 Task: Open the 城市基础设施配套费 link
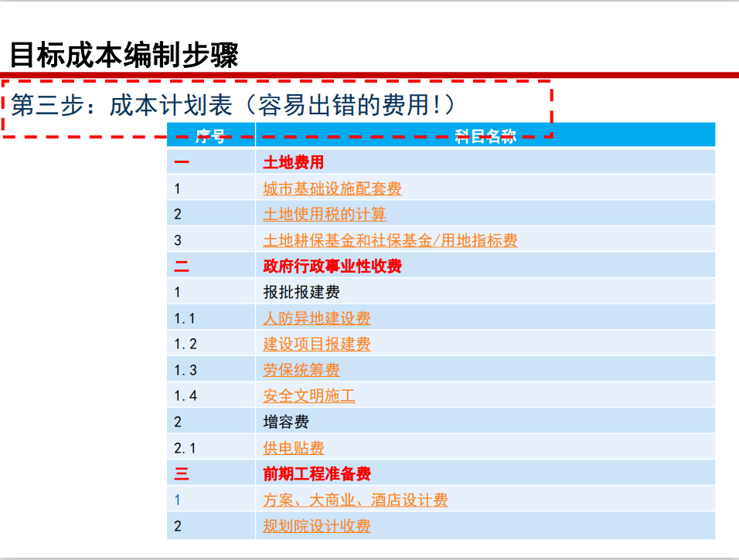pyautogui.click(x=332, y=188)
